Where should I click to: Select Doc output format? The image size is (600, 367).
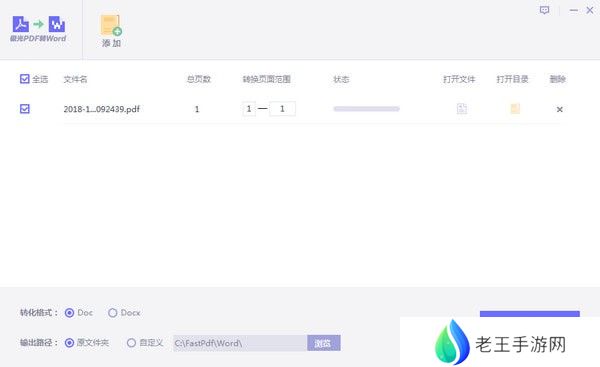point(69,313)
